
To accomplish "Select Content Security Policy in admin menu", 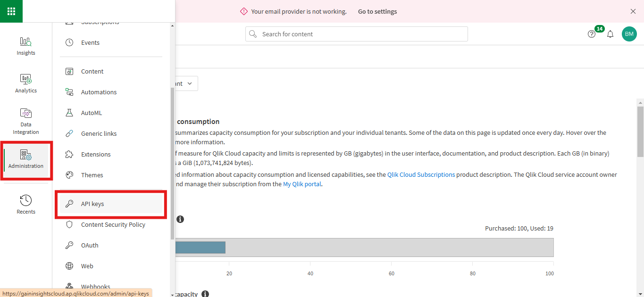I will pos(113,224).
